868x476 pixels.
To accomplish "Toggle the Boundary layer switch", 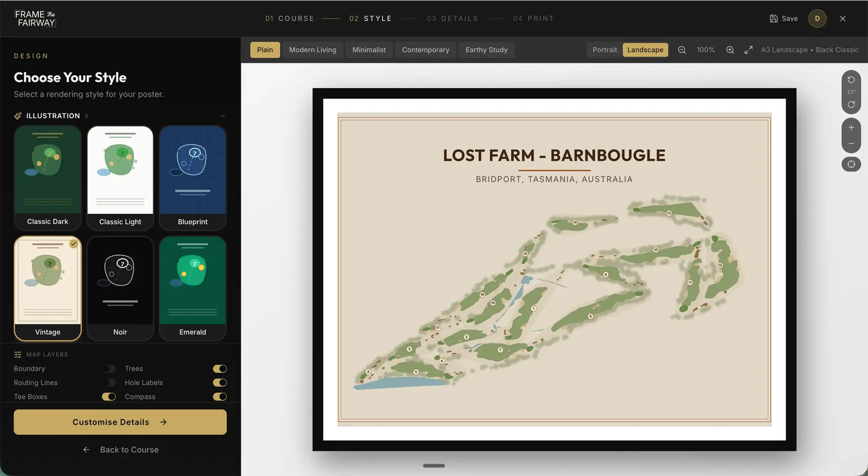I will [x=108, y=369].
